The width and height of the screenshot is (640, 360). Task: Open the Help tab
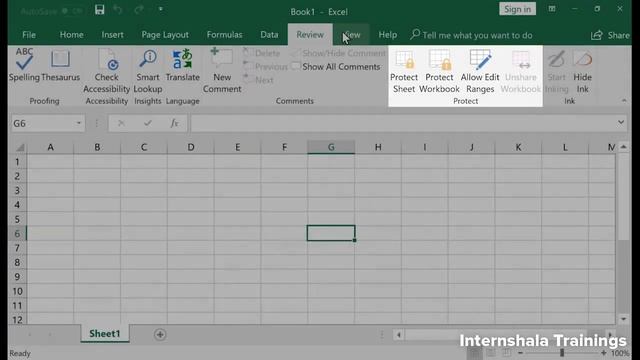tap(387, 35)
